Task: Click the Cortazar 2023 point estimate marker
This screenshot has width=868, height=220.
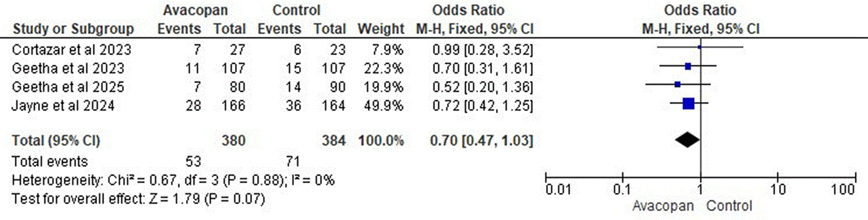Action: (x=700, y=47)
